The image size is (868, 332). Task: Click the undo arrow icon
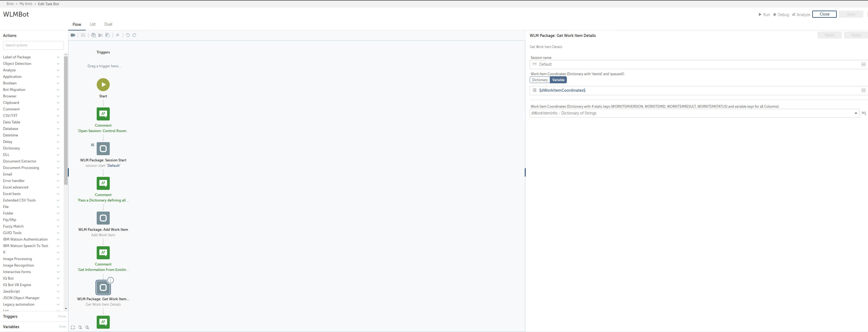click(x=128, y=35)
